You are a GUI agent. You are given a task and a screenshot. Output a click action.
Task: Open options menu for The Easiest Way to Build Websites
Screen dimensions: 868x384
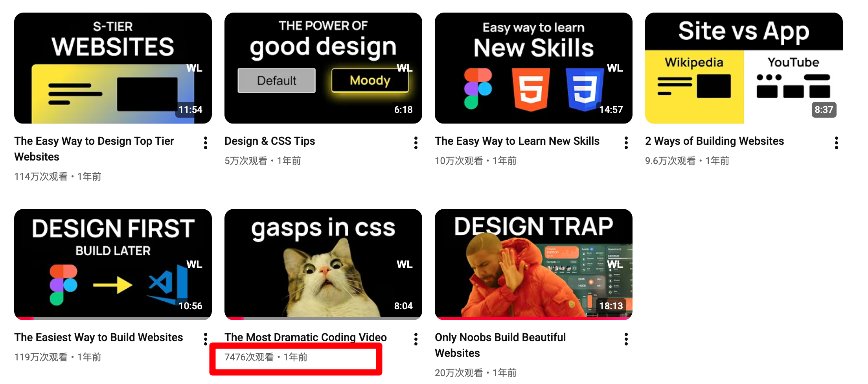(206, 339)
